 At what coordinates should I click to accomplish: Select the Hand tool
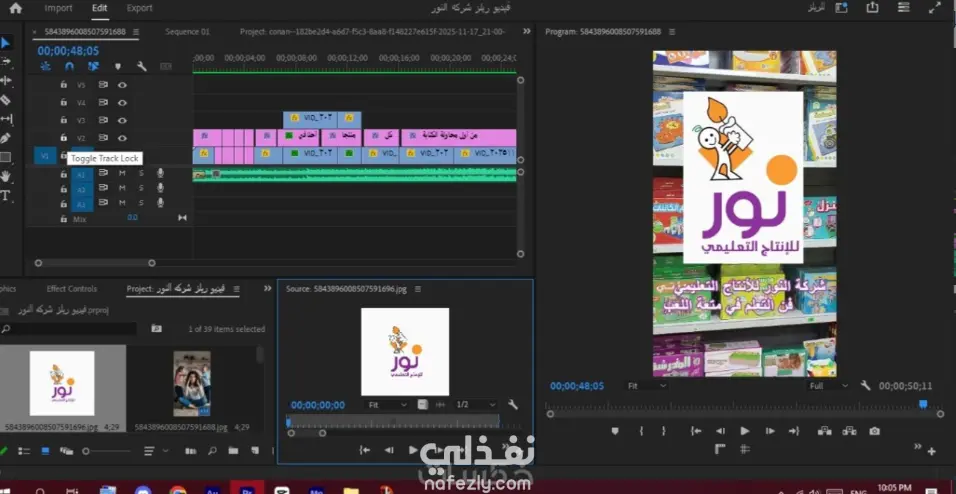click(x=5, y=176)
